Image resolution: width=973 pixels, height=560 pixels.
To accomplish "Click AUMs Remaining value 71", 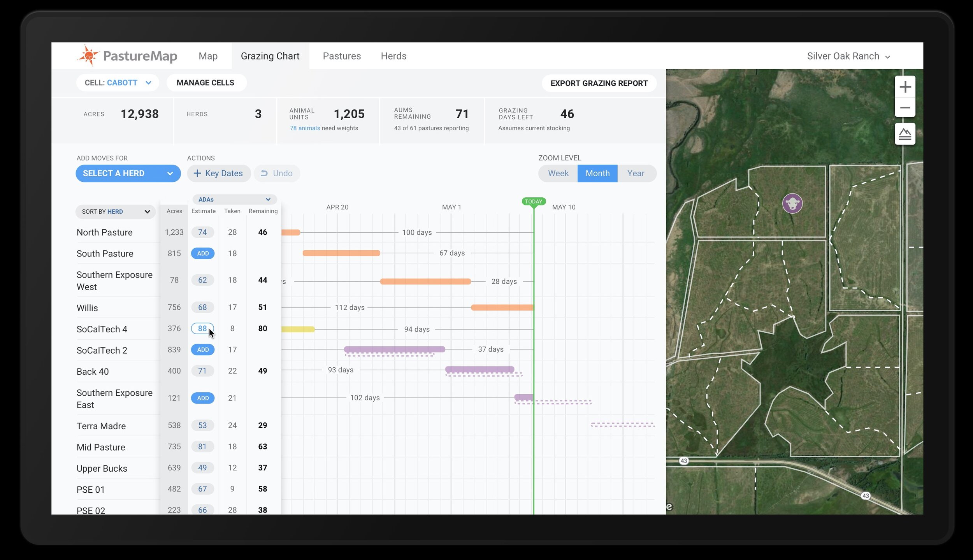I will [462, 114].
